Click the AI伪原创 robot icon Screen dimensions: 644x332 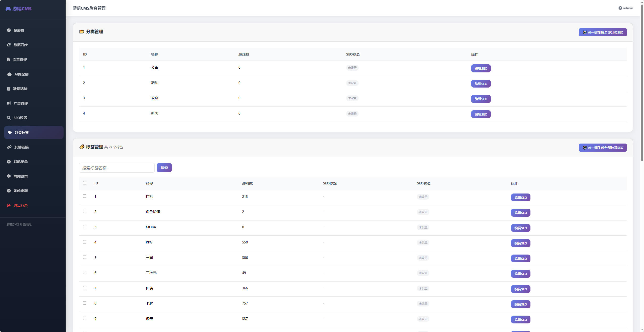[9, 74]
